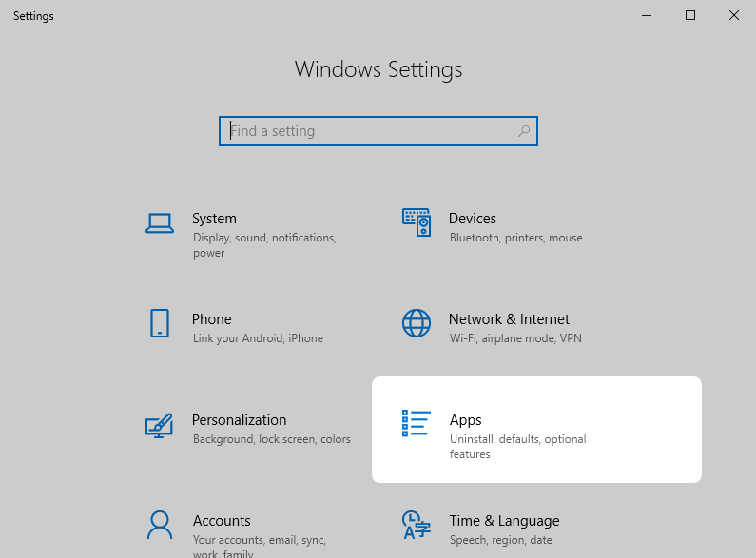Viewport: 756px width, 558px height.
Task: Click 'Background, lock screen, colors' text
Action: click(x=272, y=439)
